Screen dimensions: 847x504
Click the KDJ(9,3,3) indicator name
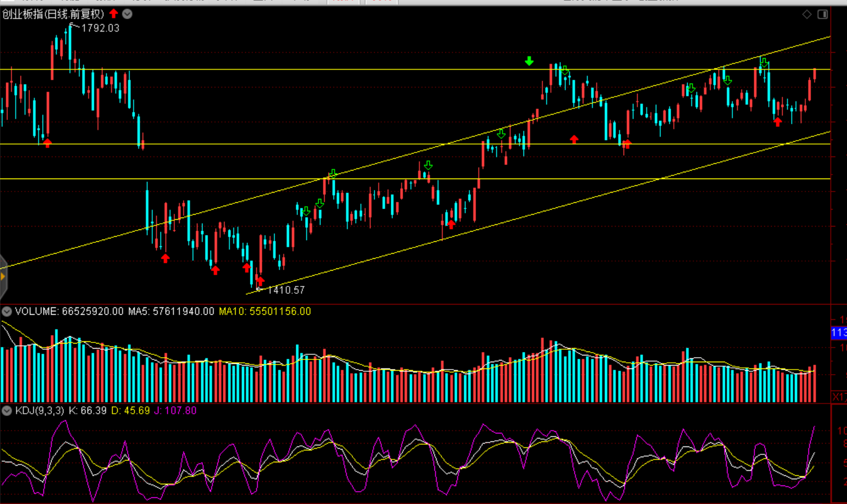click(x=40, y=411)
